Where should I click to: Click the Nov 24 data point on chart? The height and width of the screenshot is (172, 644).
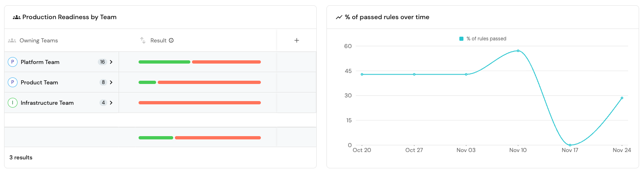click(622, 98)
